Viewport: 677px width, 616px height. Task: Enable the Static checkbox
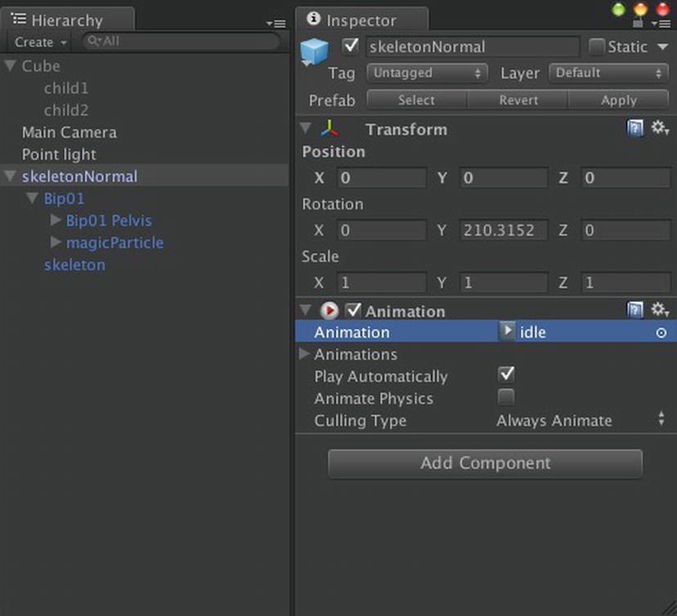pyautogui.click(x=597, y=47)
